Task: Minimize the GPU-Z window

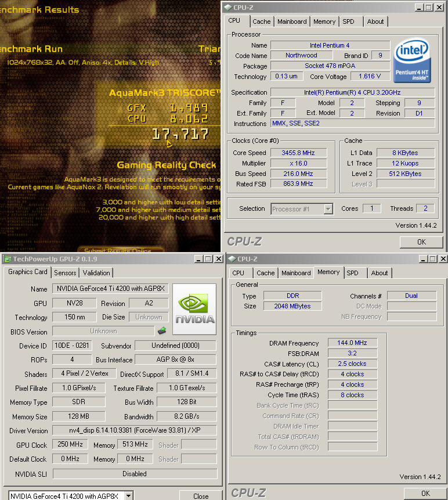Action: [198, 259]
